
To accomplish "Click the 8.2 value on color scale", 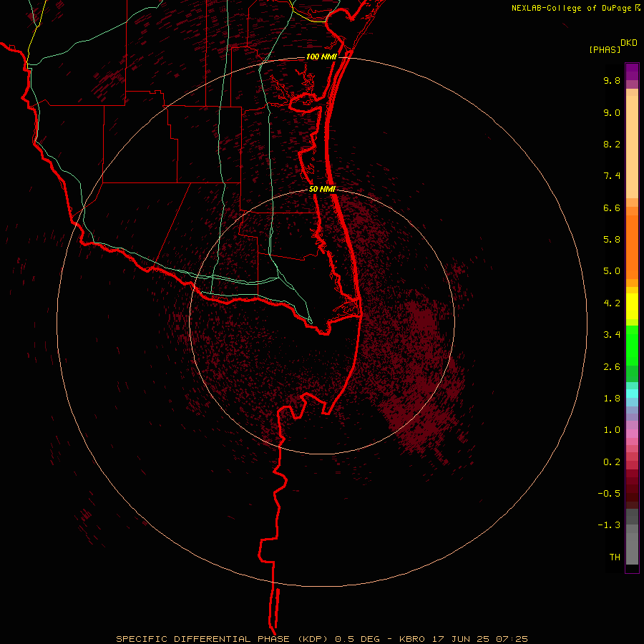I will click(612, 144).
